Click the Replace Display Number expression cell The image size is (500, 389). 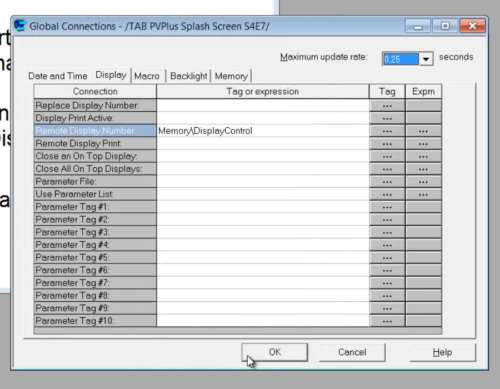pos(263,106)
